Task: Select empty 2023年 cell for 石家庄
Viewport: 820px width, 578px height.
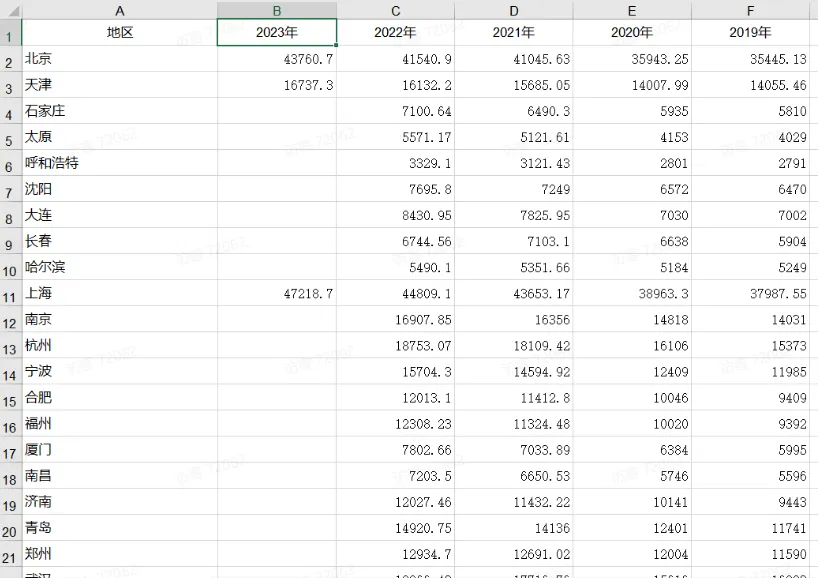Action: tap(277, 111)
